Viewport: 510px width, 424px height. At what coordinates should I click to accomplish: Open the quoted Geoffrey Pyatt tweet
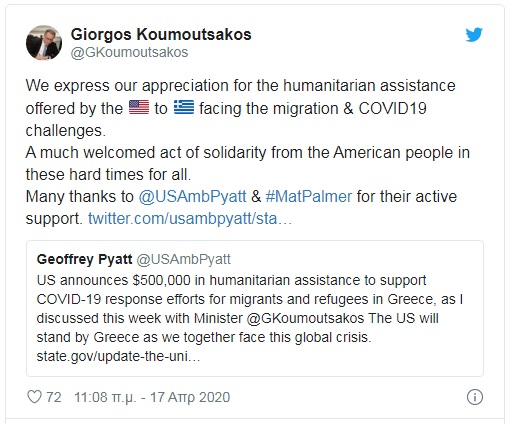click(255, 308)
